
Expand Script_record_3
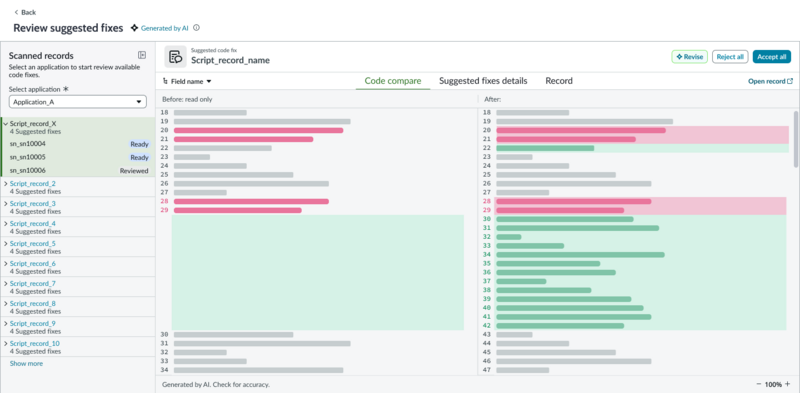tap(6, 203)
